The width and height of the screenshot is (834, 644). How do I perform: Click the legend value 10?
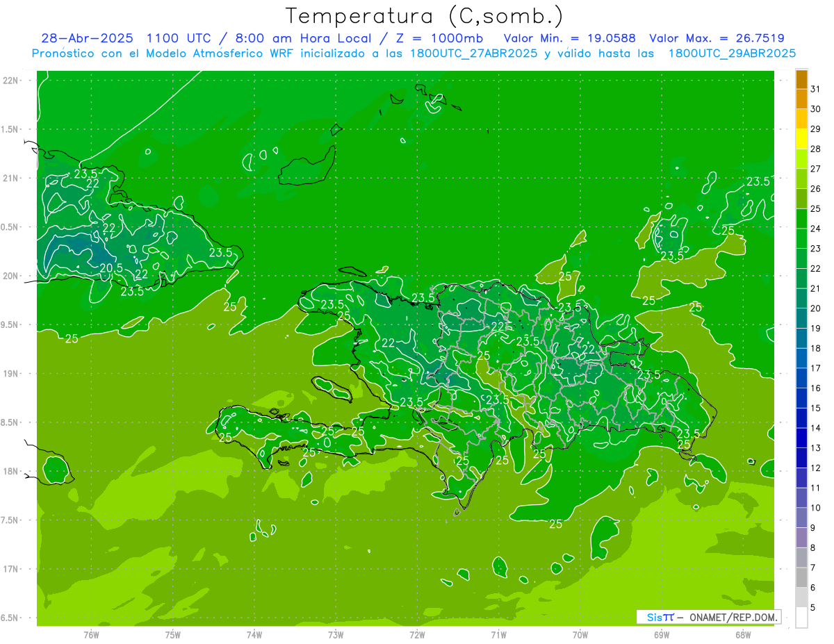[x=815, y=508]
